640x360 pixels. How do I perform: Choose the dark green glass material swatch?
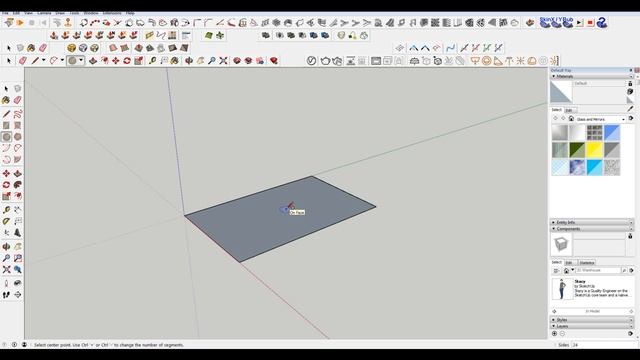click(x=577, y=150)
